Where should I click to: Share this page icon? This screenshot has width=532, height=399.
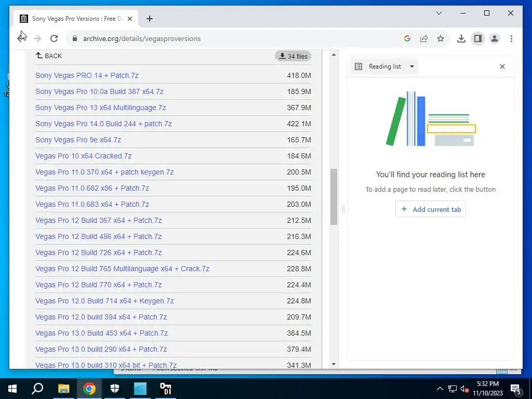(x=424, y=38)
